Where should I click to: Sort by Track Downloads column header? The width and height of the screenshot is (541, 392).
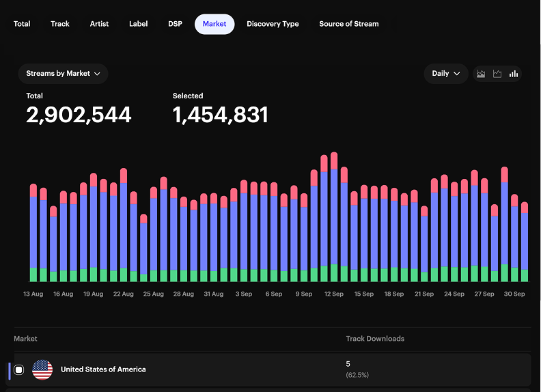375,339
